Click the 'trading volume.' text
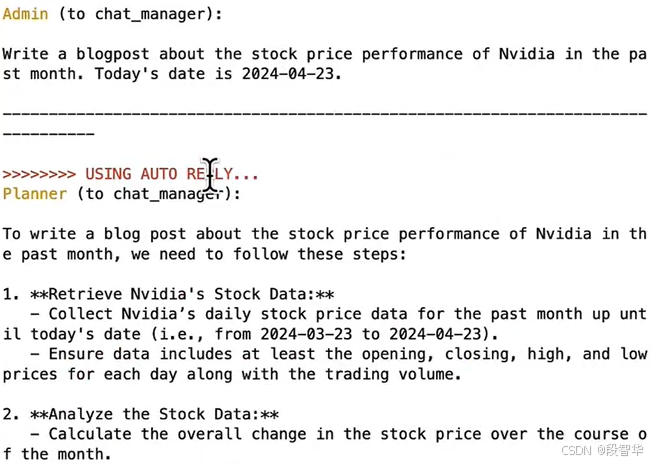This screenshot has height=464, width=652. tap(393, 374)
